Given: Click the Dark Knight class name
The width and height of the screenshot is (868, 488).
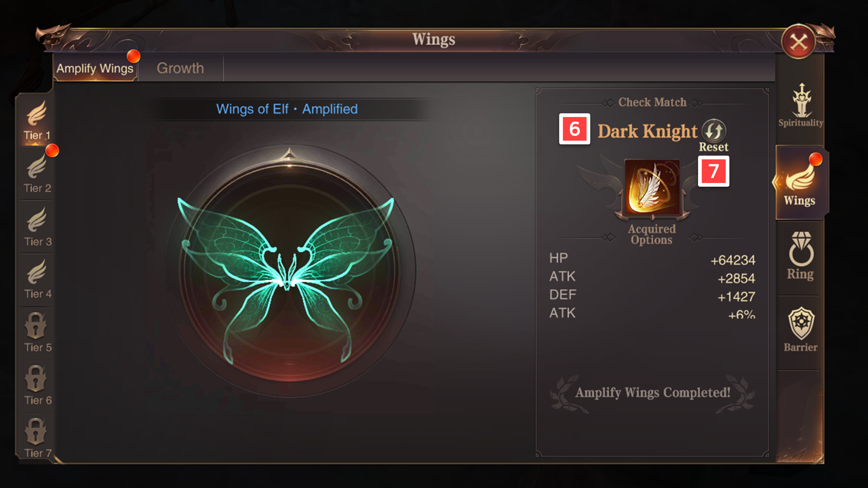Looking at the screenshot, I should (x=647, y=131).
